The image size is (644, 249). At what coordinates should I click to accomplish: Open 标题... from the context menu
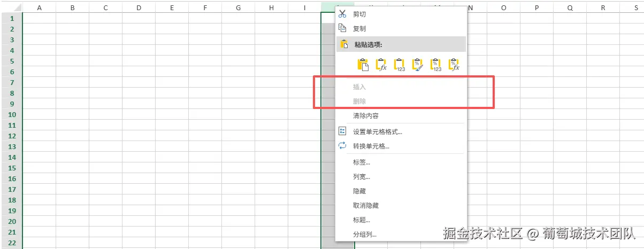tap(401, 220)
